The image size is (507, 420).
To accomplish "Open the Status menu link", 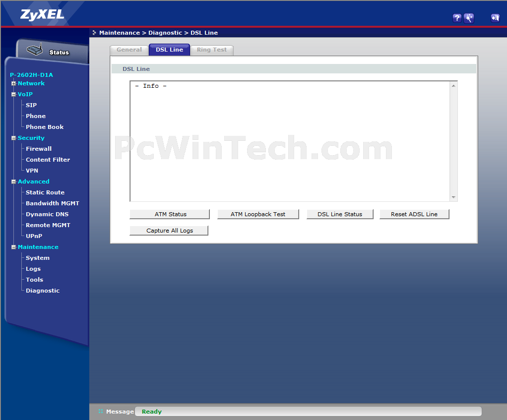I will 59,53.
